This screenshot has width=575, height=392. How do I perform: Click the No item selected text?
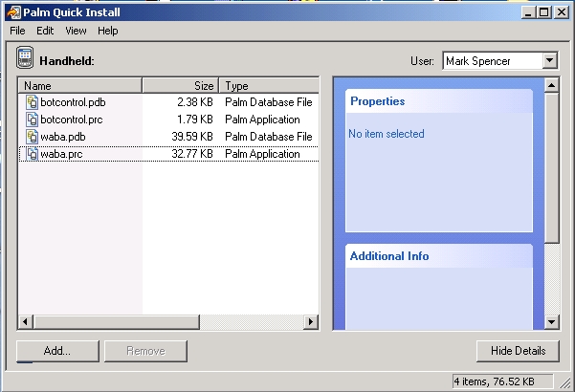pyautogui.click(x=387, y=134)
